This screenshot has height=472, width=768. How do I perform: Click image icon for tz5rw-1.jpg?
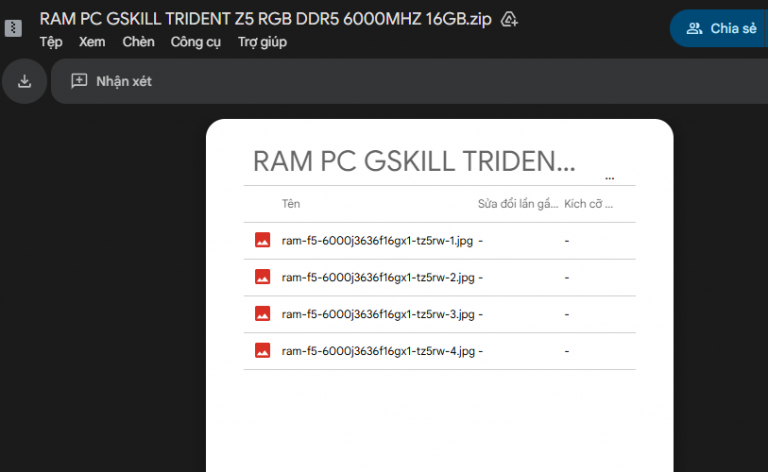(x=263, y=240)
